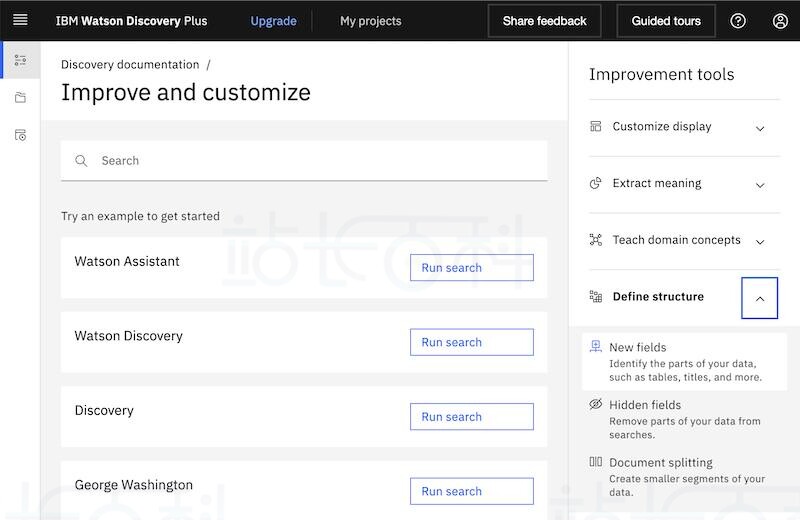
Task: Open the hamburger navigation menu
Action: pyautogui.click(x=20, y=20)
